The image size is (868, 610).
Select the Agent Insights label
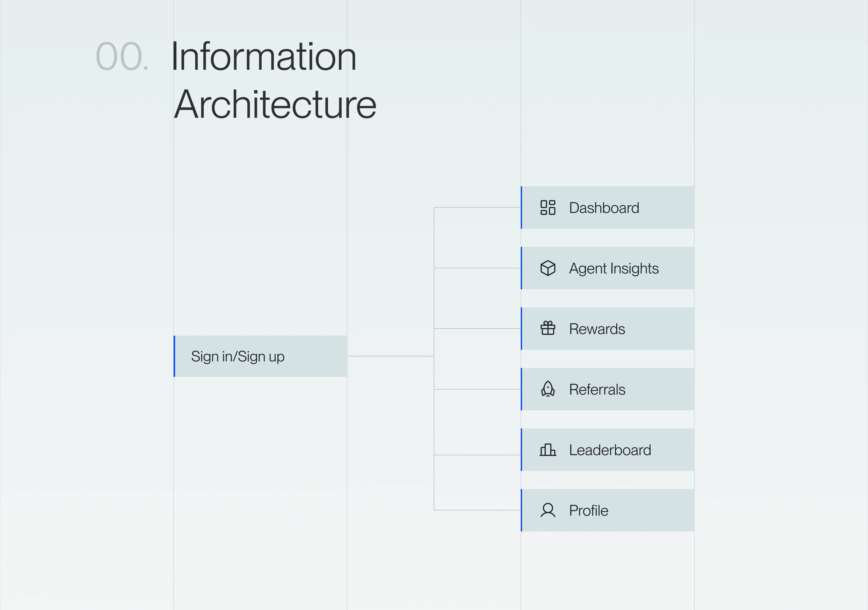(x=613, y=268)
